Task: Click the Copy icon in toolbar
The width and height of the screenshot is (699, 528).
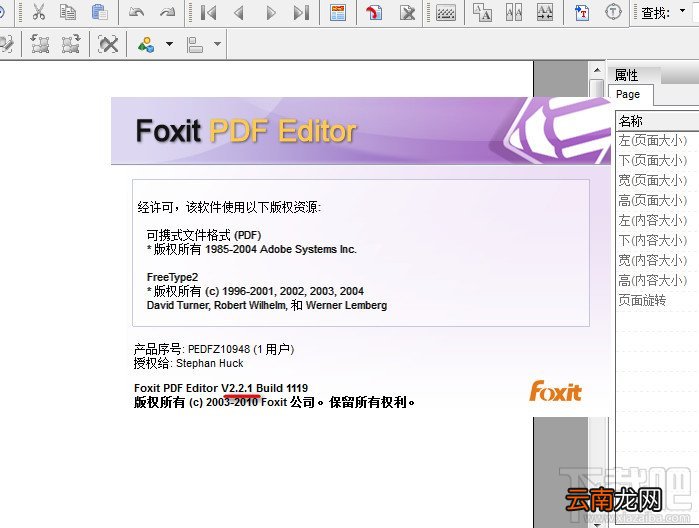Action: point(68,12)
